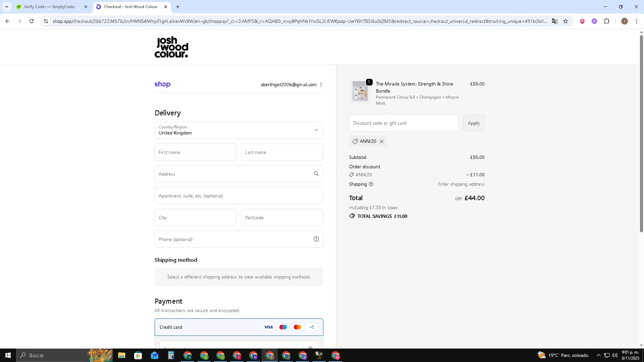View site information icon in address bar
The image size is (644, 362).
click(x=46, y=21)
